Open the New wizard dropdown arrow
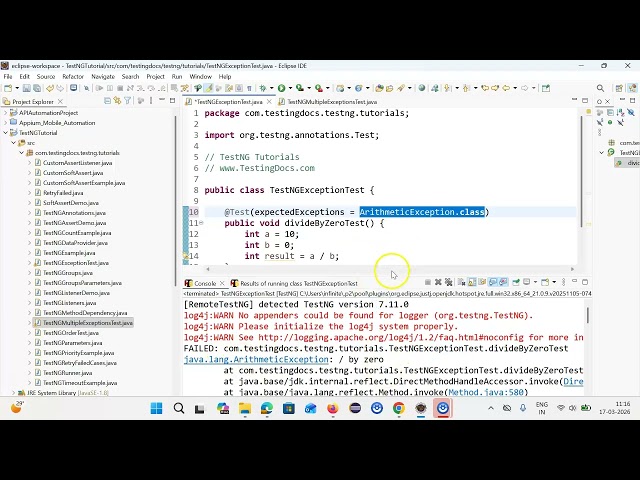Screen dimensions: 640x480 pyautogui.click(x=17, y=88)
